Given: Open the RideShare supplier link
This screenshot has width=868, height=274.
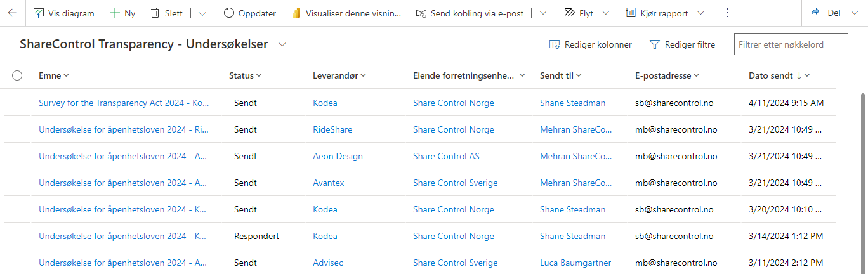Looking at the screenshot, I should click(x=332, y=129).
